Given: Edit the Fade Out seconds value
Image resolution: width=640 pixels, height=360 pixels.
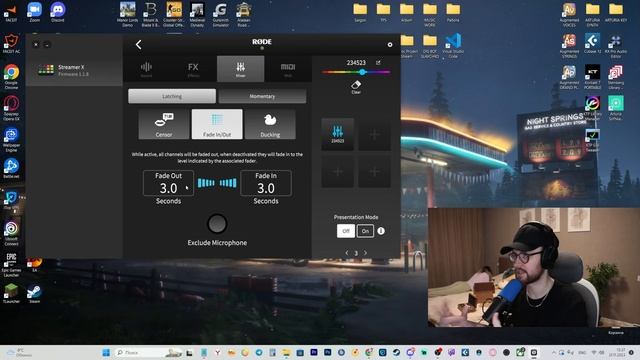Looking at the screenshot, I should click(x=168, y=183).
